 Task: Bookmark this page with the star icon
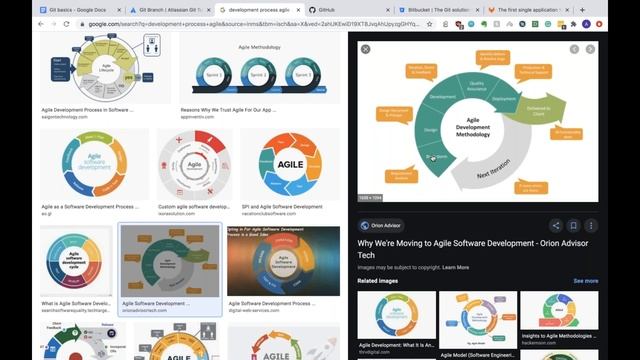(429, 24)
